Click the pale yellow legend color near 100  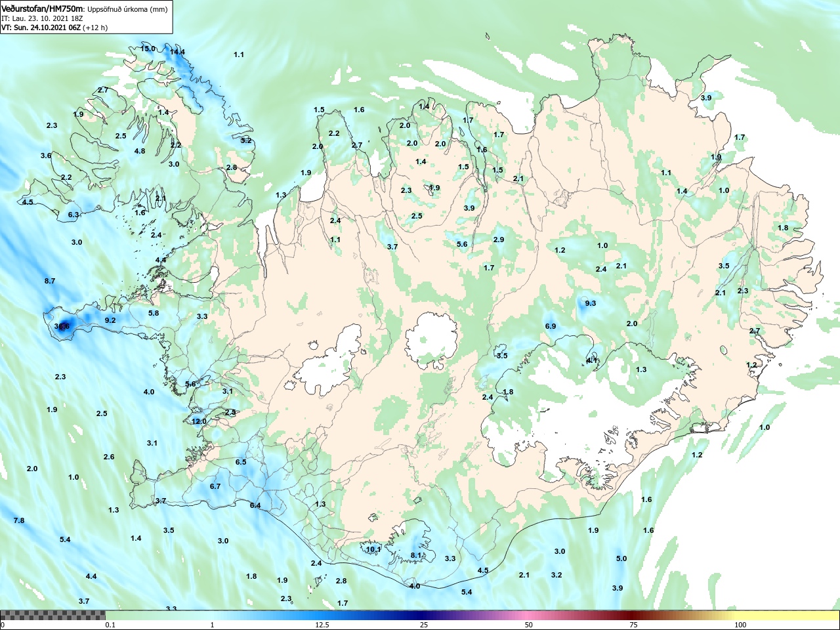tap(740, 616)
